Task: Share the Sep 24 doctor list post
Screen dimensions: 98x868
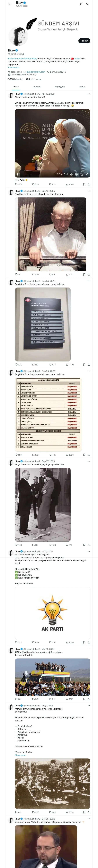Action: pos(89,365)
